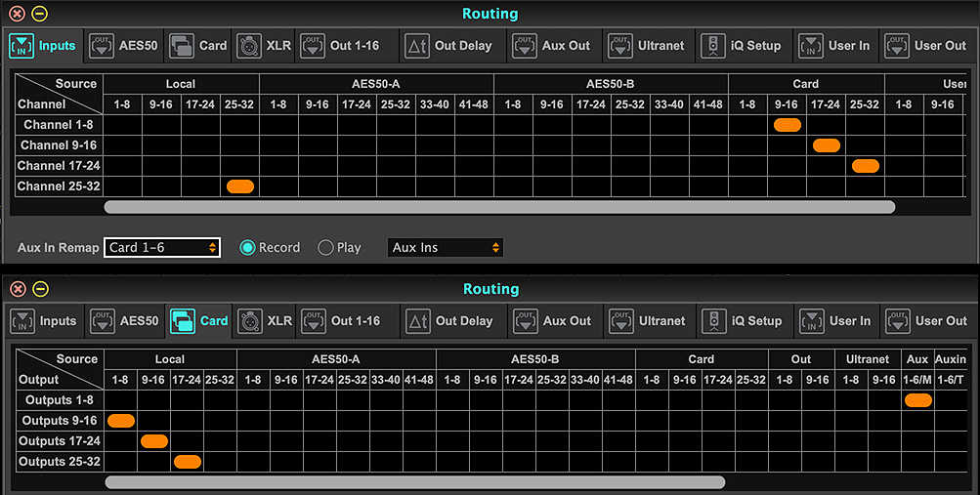Select the Record radio button
This screenshot has width=980, height=495.
tap(248, 248)
